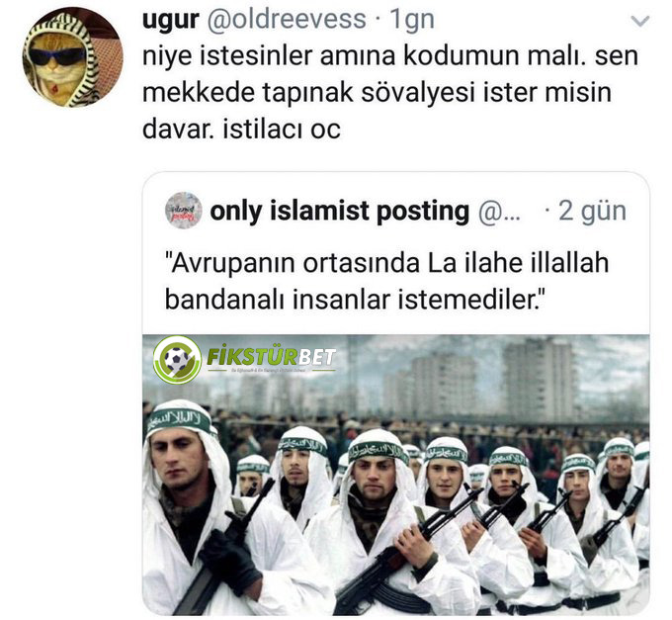Click the only islamist posting name
Viewport: 672px width, 620px height.
[339, 211]
